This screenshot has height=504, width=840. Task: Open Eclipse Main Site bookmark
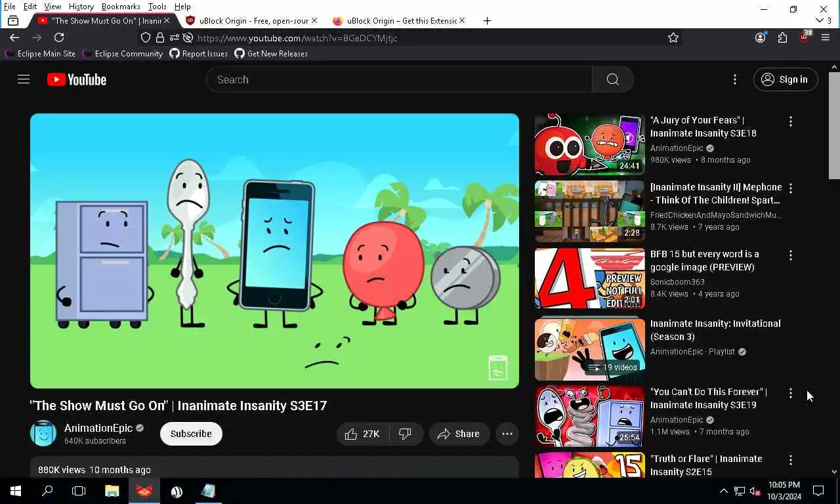click(x=40, y=54)
